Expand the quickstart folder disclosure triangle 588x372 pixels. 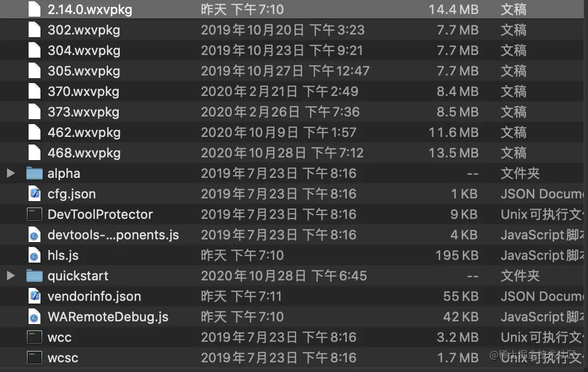tap(10, 276)
